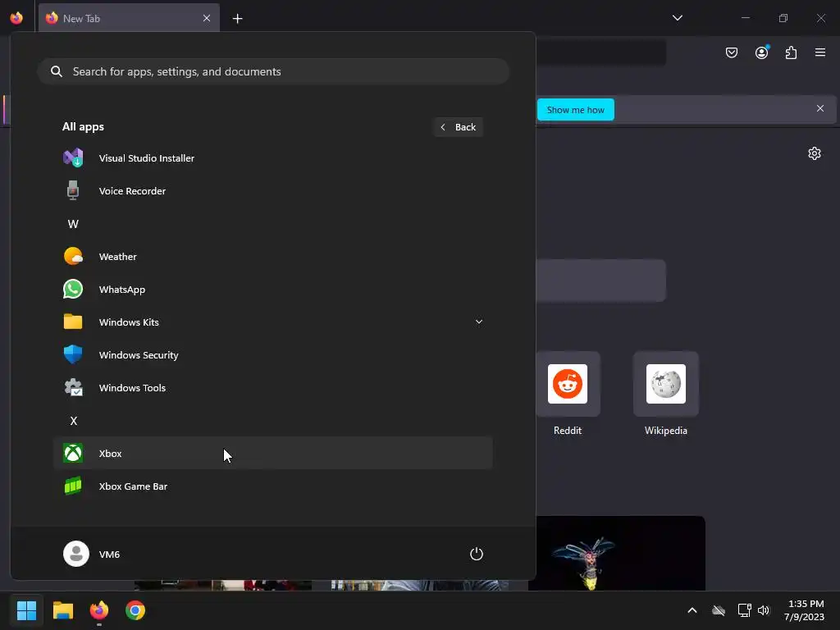
Task: Open the network status tray icon
Action: [744, 610]
